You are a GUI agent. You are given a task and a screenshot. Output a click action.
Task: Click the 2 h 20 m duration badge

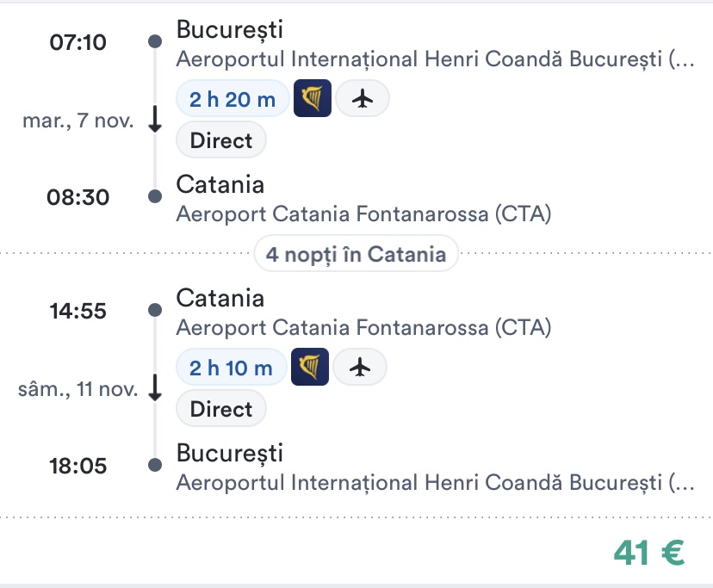[232, 100]
